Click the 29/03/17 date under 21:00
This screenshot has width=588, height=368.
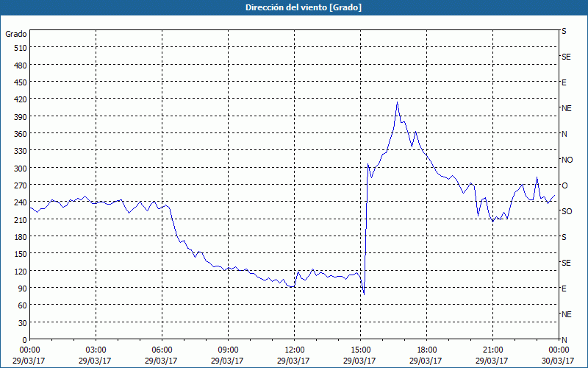pos(492,361)
